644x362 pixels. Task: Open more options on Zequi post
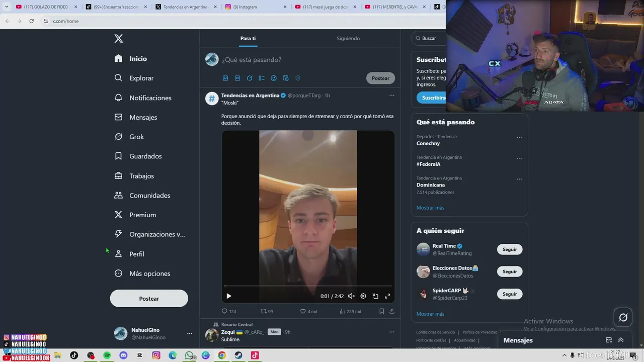392,332
